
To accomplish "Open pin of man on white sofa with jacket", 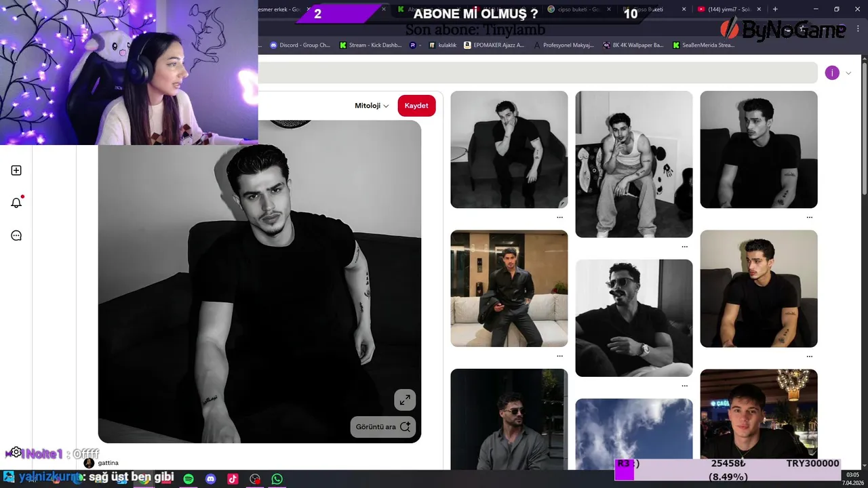I will click(x=509, y=289).
